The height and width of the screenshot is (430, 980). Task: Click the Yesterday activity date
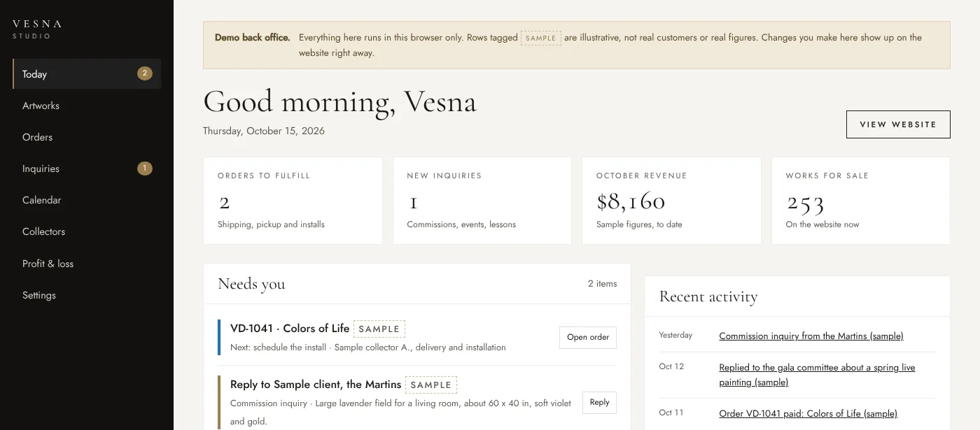pyautogui.click(x=675, y=336)
